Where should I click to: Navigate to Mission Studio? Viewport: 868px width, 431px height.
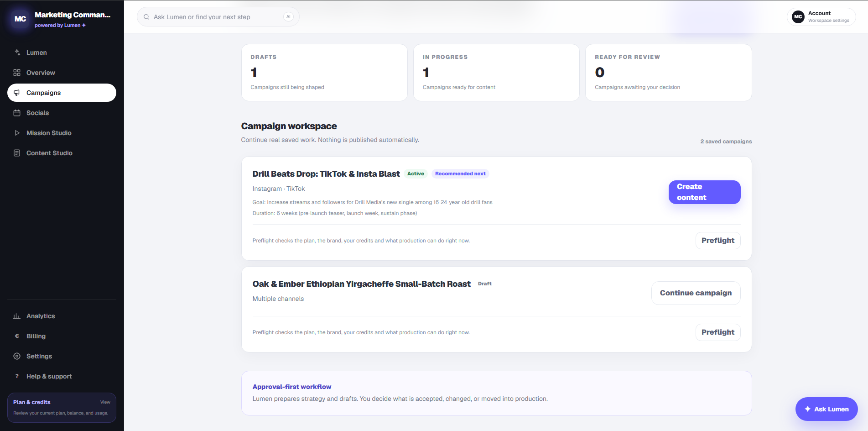62,133
